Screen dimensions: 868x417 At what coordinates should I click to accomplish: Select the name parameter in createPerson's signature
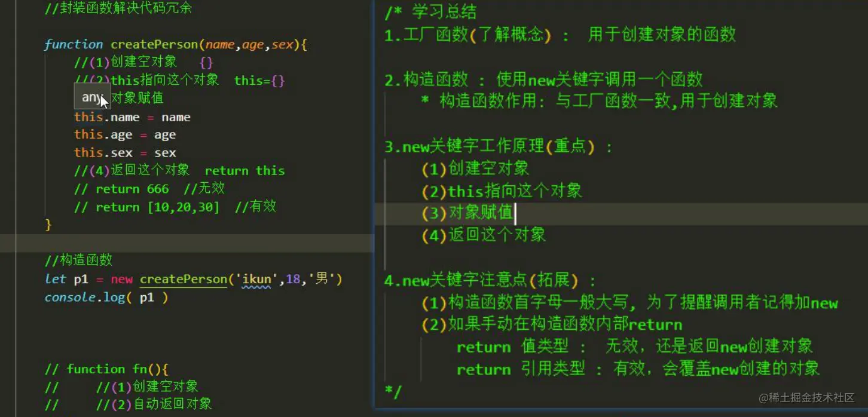tap(220, 45)
